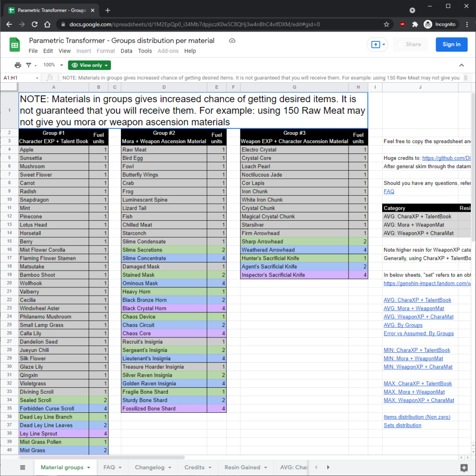This screenshot has width=476, height=476.
Task: Open the Credits tab dropdown arrow
Action: pos(210,468)
